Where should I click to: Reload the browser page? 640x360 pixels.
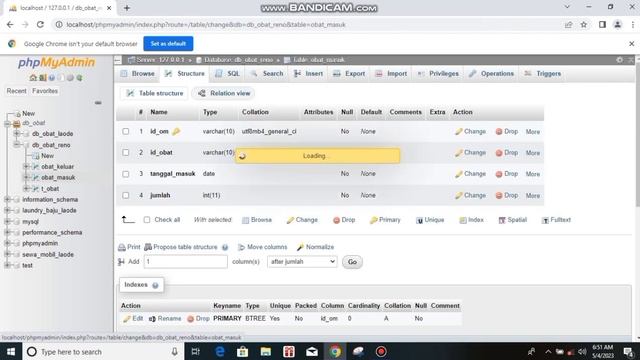(40, 24)
